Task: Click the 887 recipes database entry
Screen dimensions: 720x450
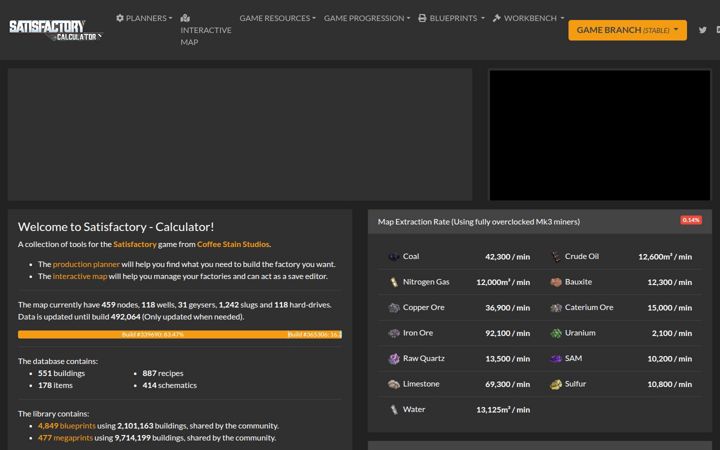Action: coord(163,373)
